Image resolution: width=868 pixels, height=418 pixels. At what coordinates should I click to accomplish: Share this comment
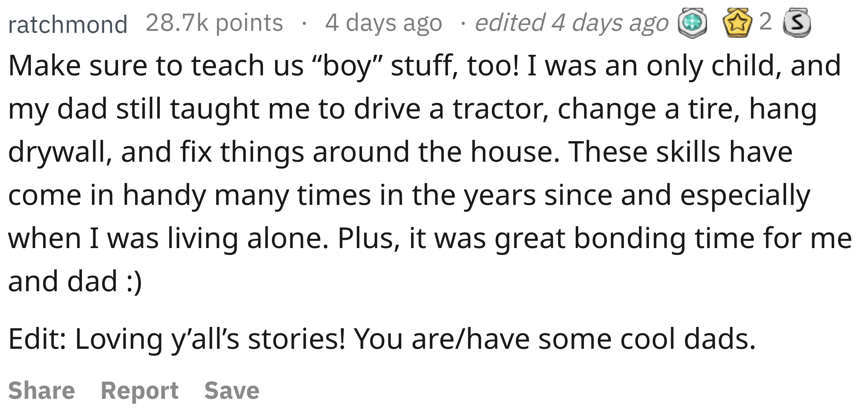coord(41,390)
